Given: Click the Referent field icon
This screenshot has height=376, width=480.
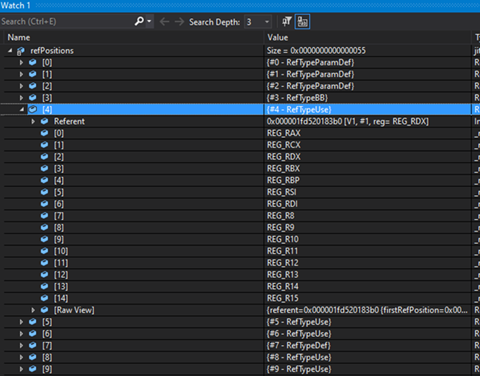Looking at the screenshot, I should 44,121.
